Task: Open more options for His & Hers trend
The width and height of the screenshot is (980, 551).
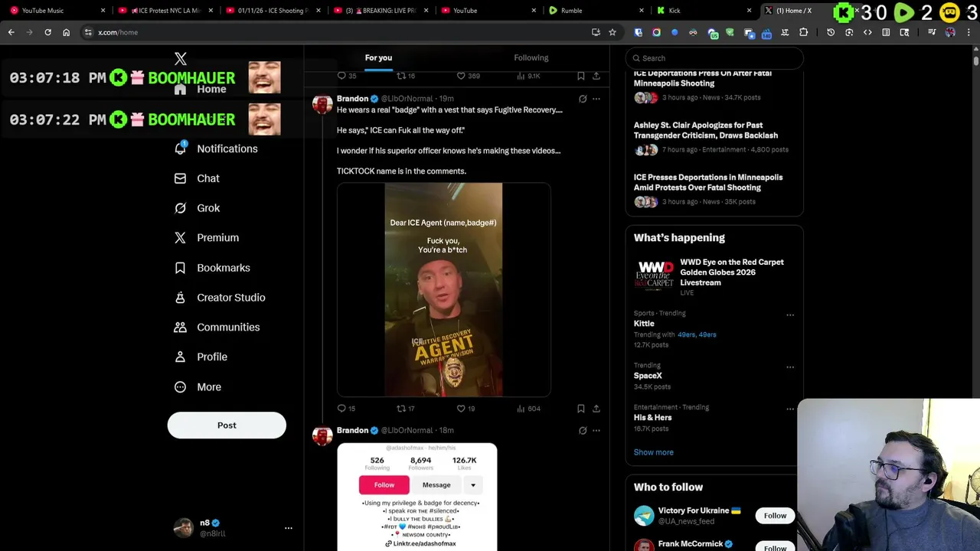Action: [x=790, y=409]
